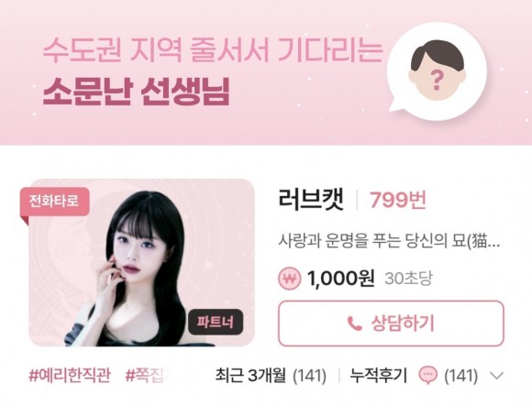
Task: Switch to 누적후기 reviews
Action: point(378,376)
